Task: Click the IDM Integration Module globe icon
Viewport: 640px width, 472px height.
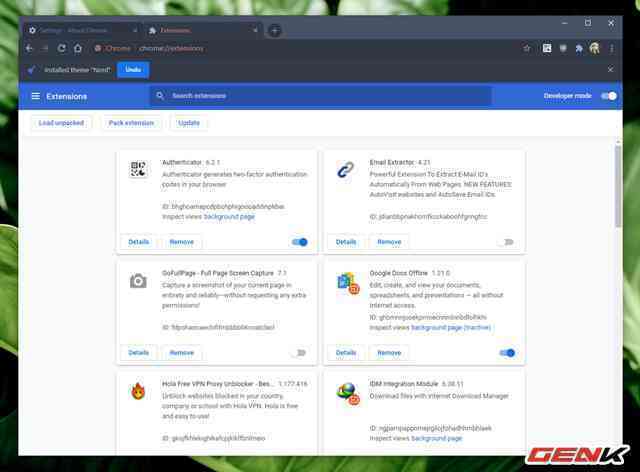Action: (348, 394)
